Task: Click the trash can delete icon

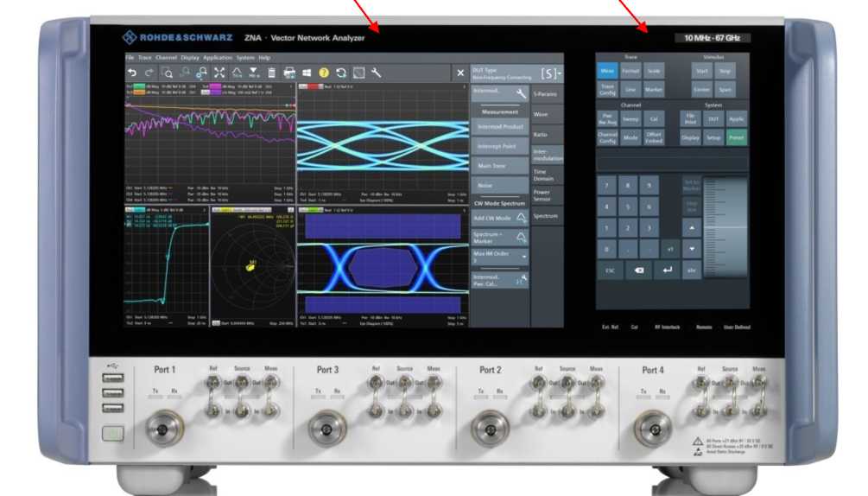Action: (271, 73)
